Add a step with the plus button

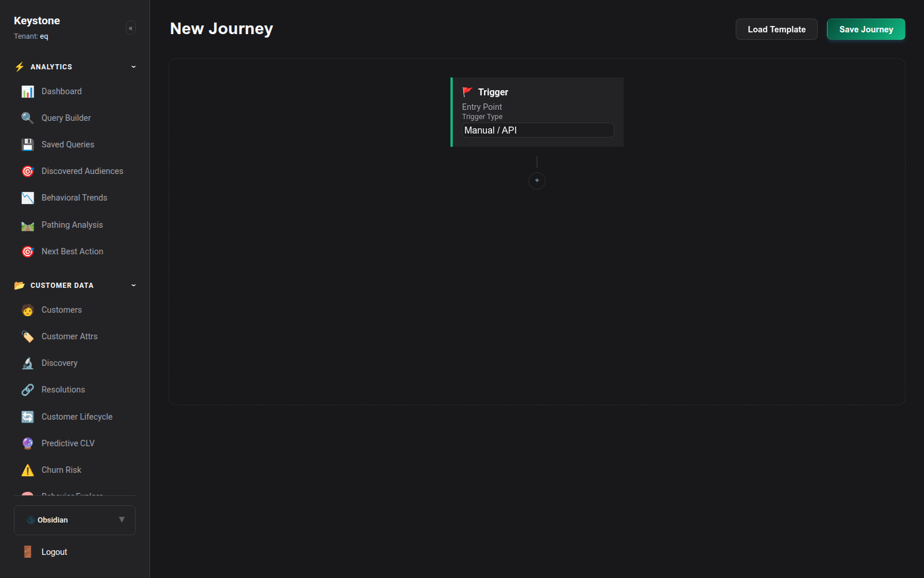(x=537, y=181)
